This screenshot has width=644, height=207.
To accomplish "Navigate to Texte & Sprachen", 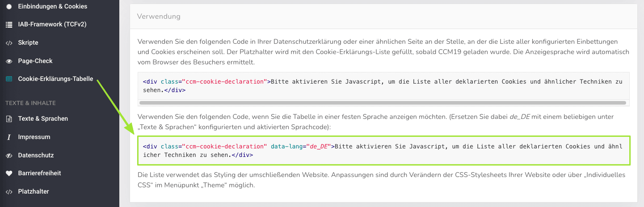I will coord(43,119).
